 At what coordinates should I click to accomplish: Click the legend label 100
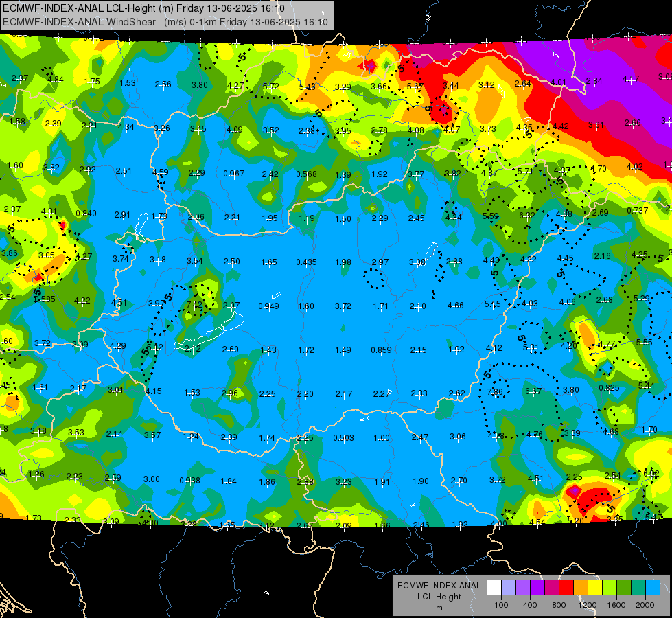[502, 605]
